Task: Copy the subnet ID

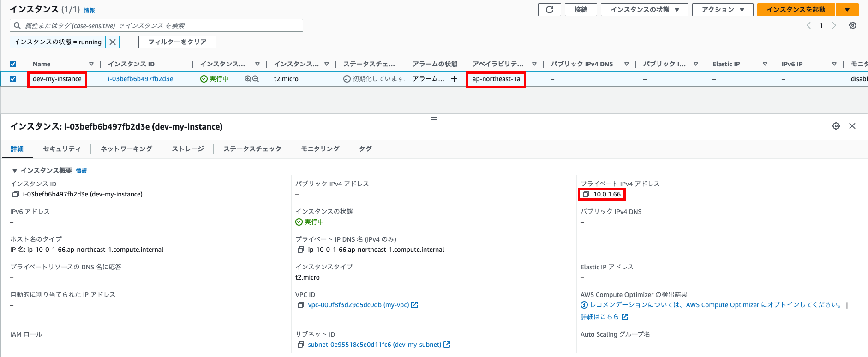Action: tap(301, 345)
